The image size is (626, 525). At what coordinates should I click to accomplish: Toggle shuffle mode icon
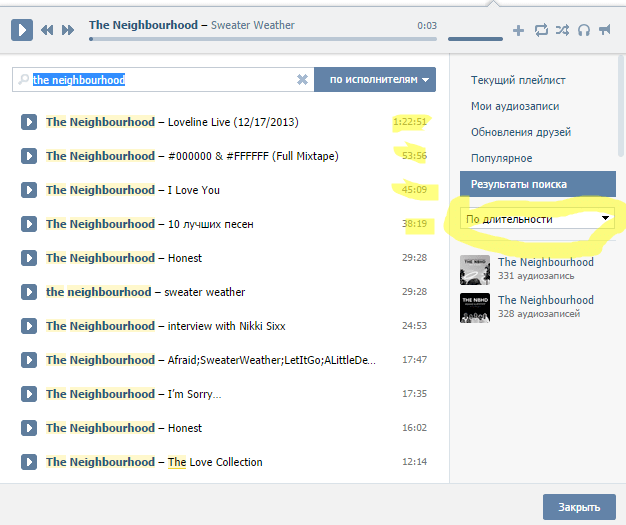click(563, 30)
